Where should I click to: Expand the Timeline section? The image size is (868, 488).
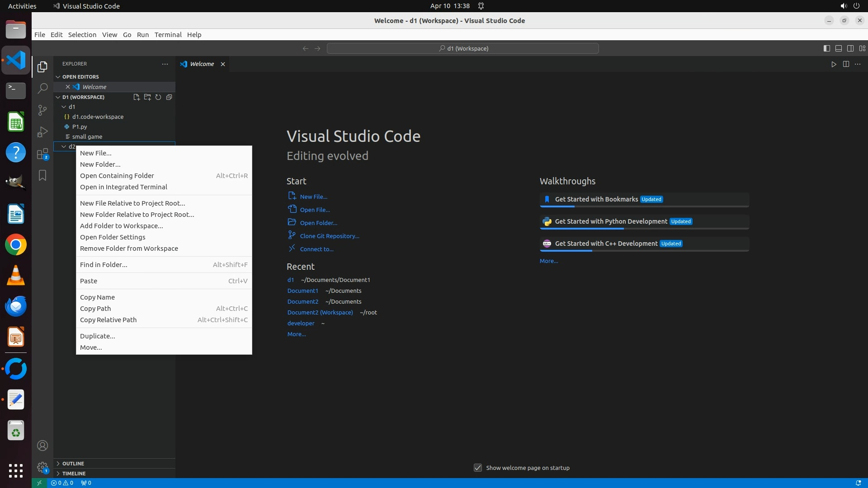[74, 474]
